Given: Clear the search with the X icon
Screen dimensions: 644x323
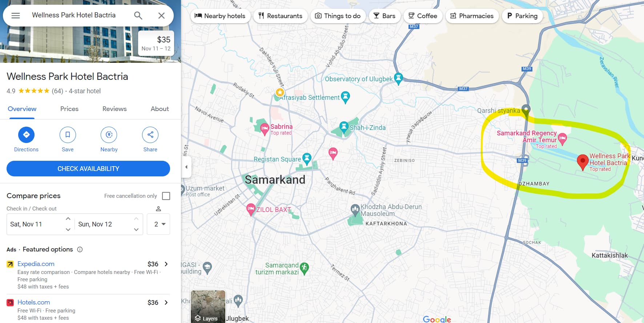Looking at the screenshot, I should click(161, 16).
